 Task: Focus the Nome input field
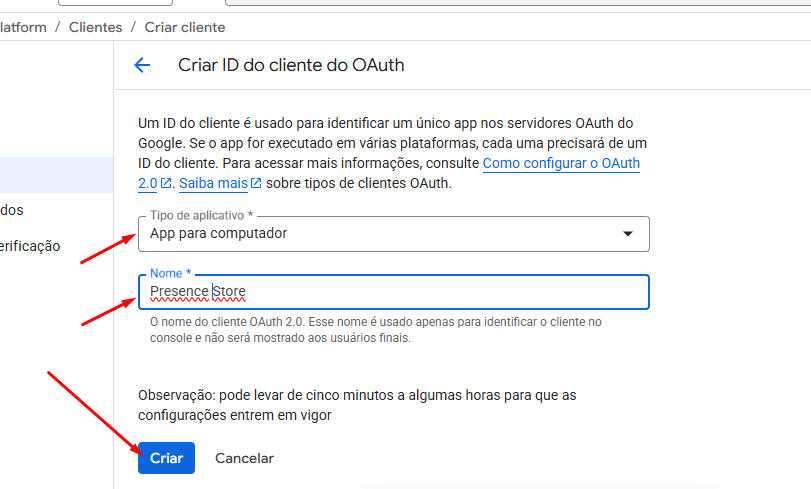pos(394,292)
